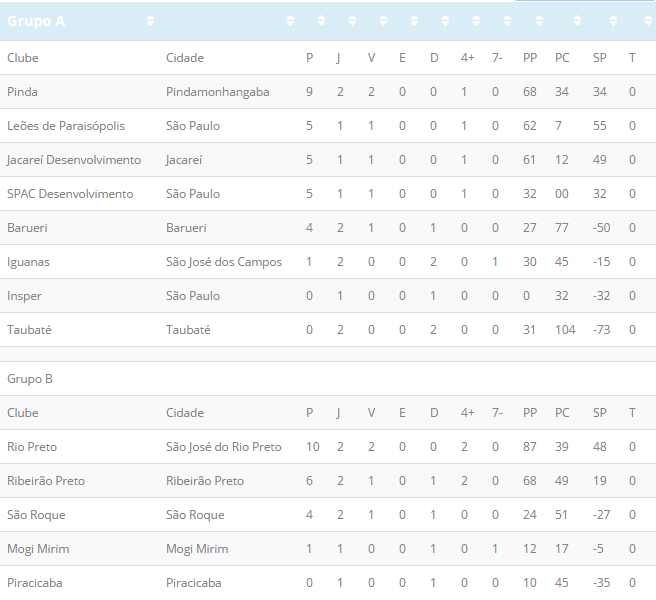Click Ribeirão Preto club name

coord(46,481)
